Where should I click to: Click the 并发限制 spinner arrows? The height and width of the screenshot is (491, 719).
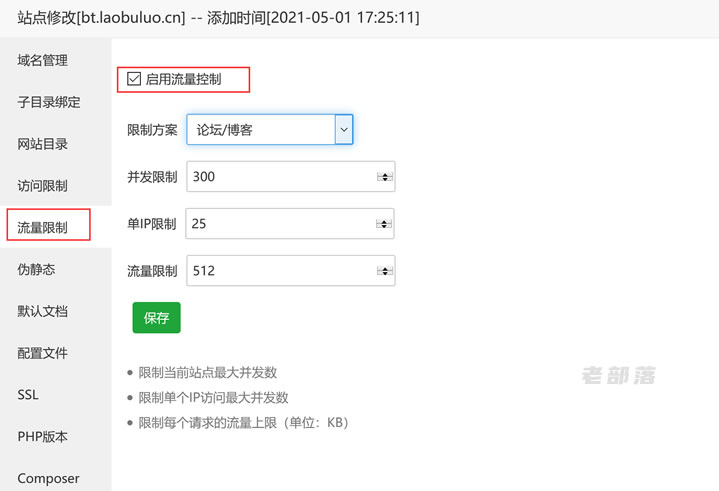385,177
